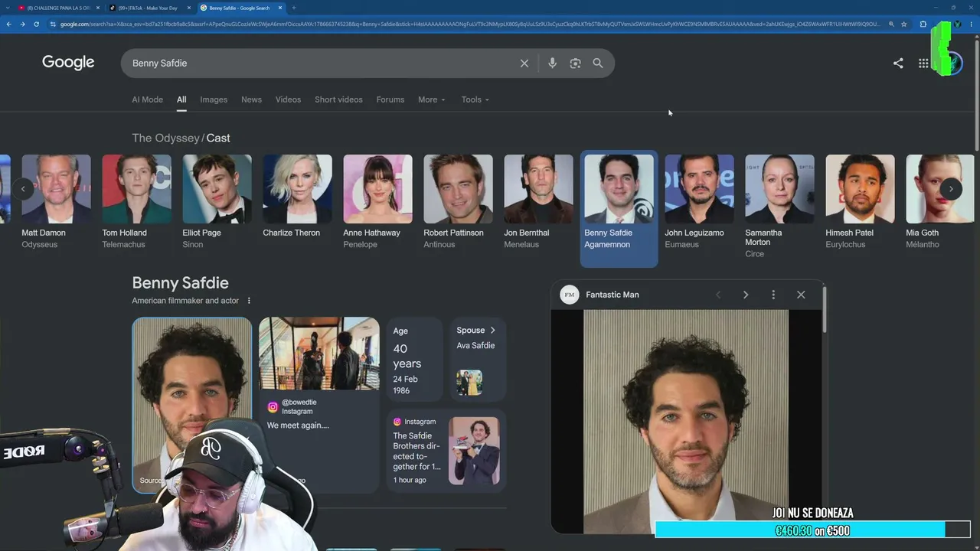Close the TikTok tab
The width and height of the screenshot is (980, 551).
[189, 8]
